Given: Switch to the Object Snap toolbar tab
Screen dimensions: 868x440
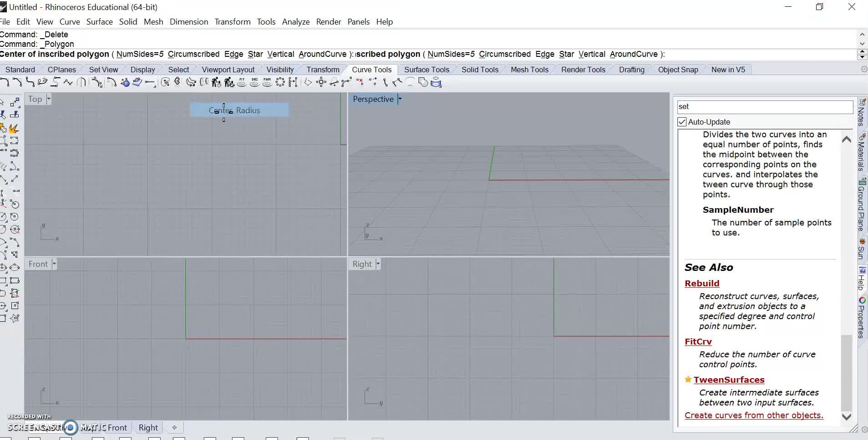Looking at the screenshot, I should [x=678, y=70].
